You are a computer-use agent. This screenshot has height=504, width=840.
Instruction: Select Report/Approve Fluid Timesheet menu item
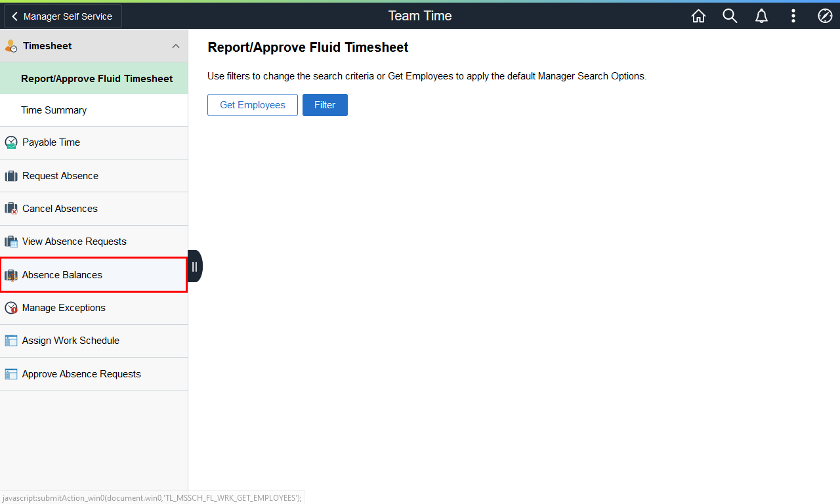pos(94,78)
